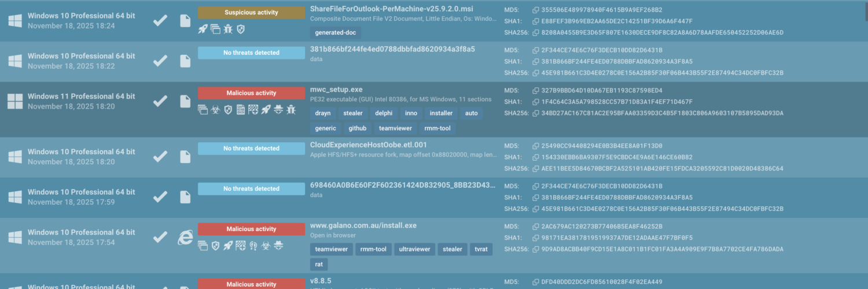The image size is (868, 289).
Task: Click the 'generated-doc' tag
Action: tap(334, 33)
